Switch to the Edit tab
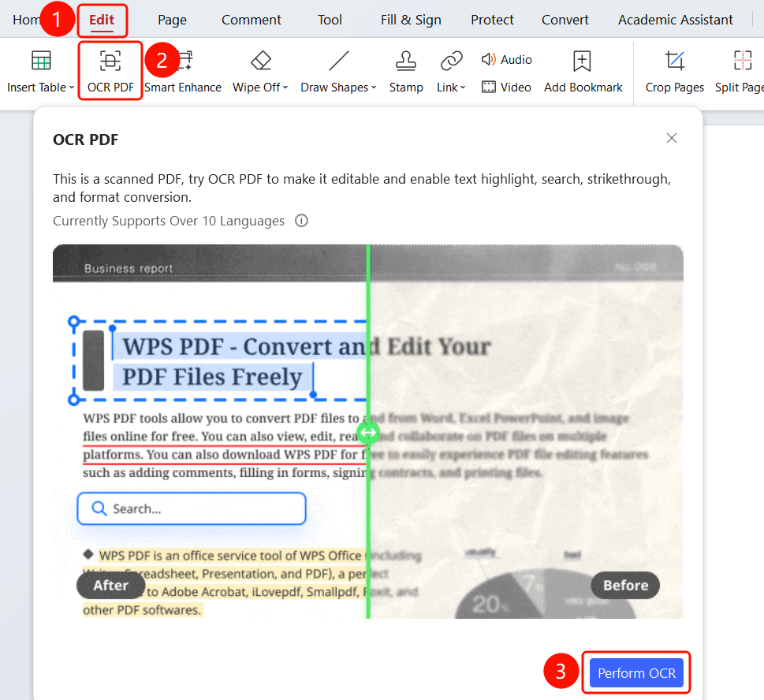The width and height of the screenshot is (764, 700). (x=102, y=20)
